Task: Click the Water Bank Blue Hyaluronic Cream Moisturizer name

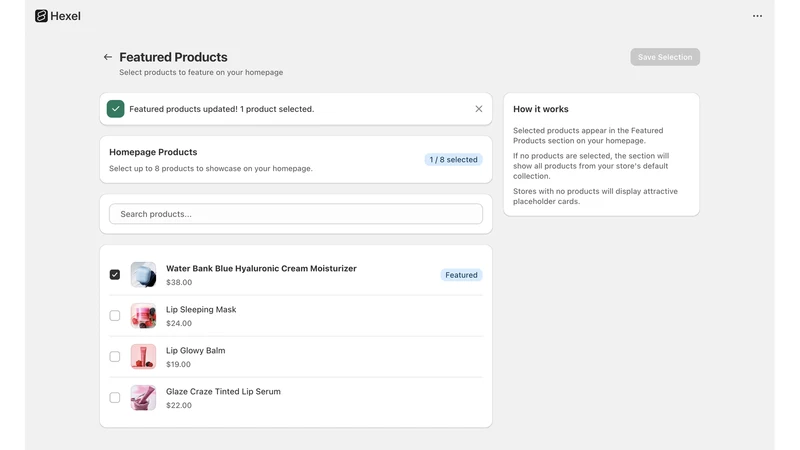Action: pos(261,268)
